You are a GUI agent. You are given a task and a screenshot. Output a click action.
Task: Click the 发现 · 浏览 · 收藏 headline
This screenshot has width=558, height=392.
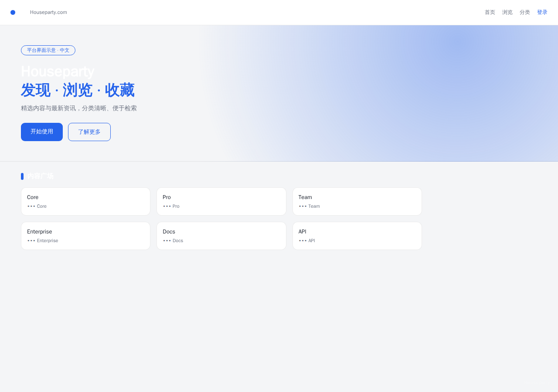click(78, 90)
